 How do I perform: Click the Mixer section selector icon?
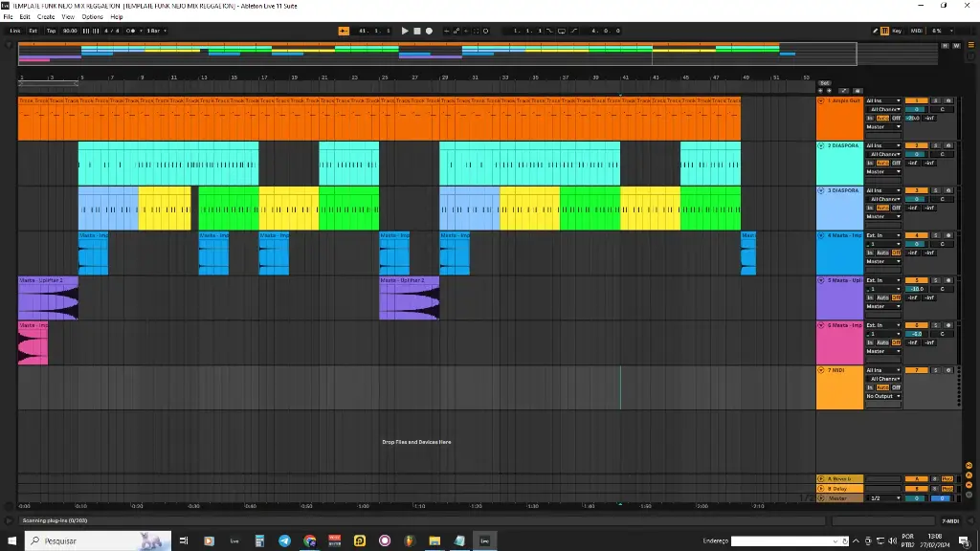[969, 485]
